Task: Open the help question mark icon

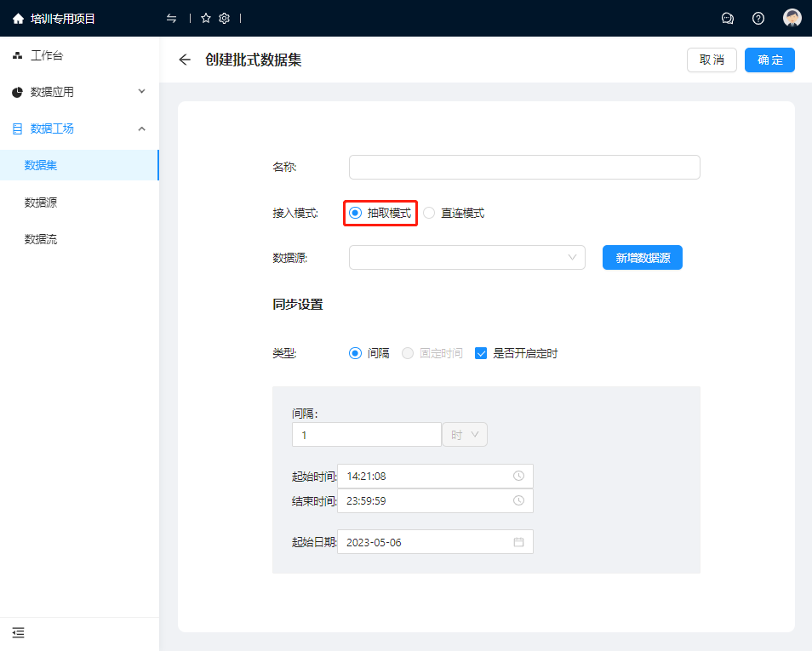Action: tap(758, 18)
